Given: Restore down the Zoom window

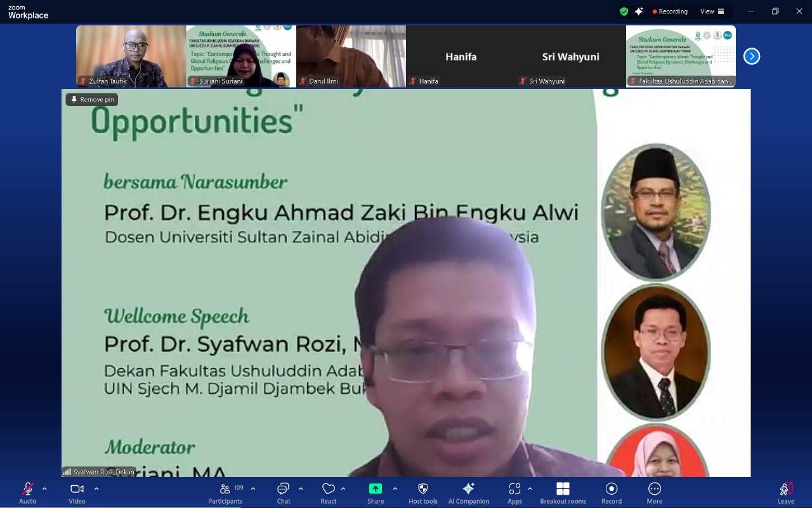Looking at the screenshot, I should click(x=775, y=11).
